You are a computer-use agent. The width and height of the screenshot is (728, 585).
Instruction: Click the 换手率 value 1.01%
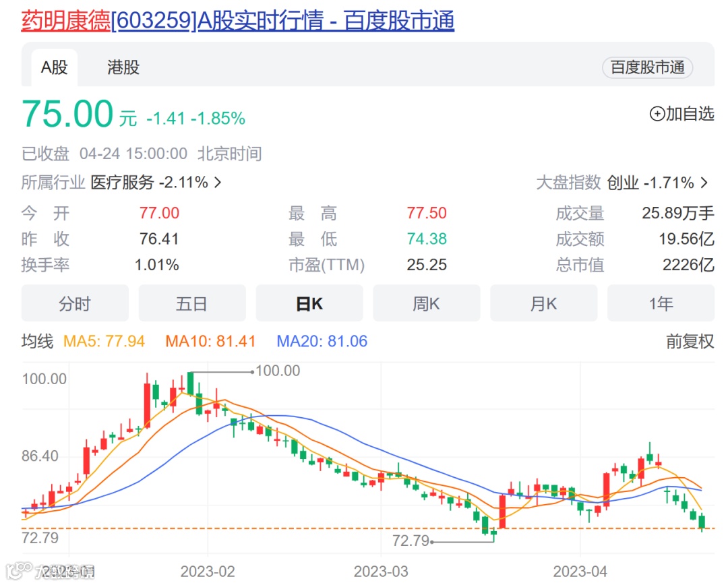click(157, 265)
